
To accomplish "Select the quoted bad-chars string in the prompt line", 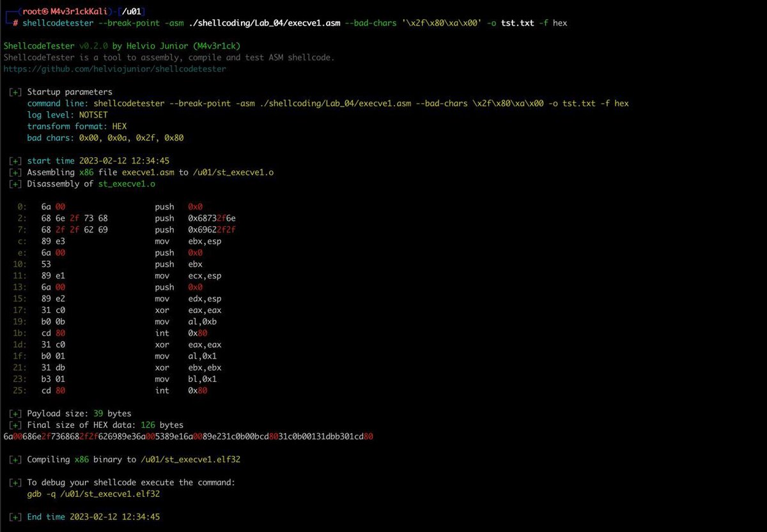I will tap(442, 22).
